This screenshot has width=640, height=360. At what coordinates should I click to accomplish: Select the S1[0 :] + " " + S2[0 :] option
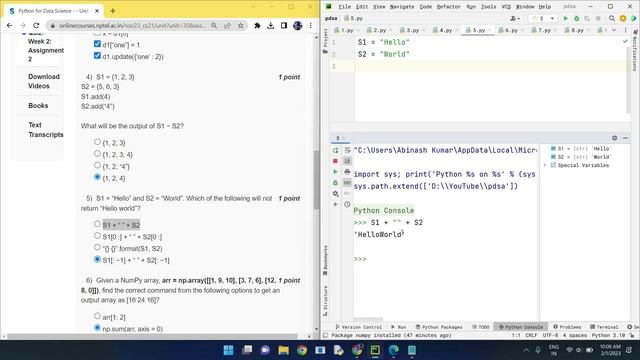tap(97, 236)
